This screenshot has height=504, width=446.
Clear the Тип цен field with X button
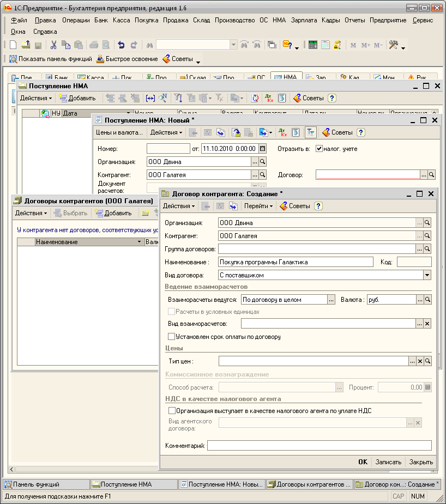[420, 361]
